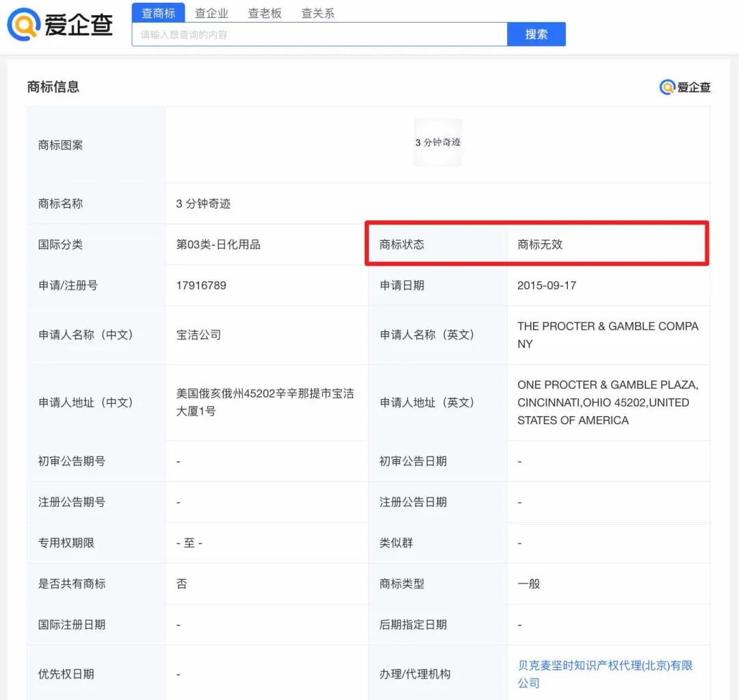The image size is (739, 700).
Task: Click the 商标类型 value 一般
Action: (529, 584)
